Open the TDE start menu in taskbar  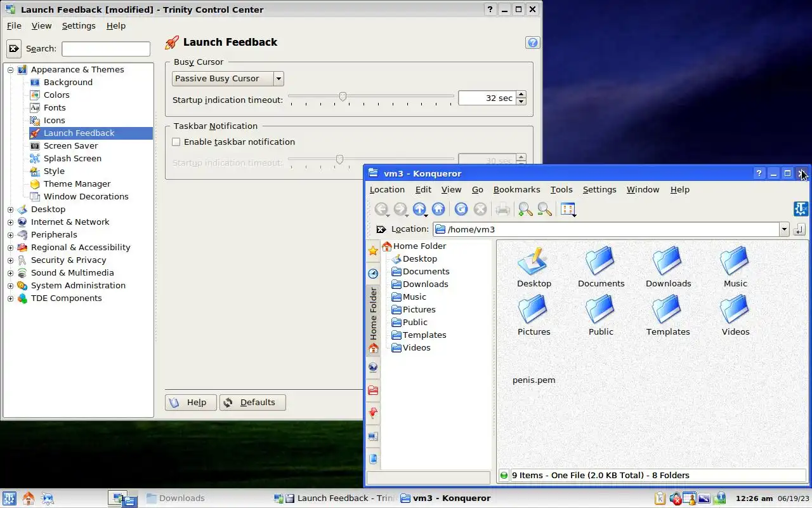pos(10,498)
